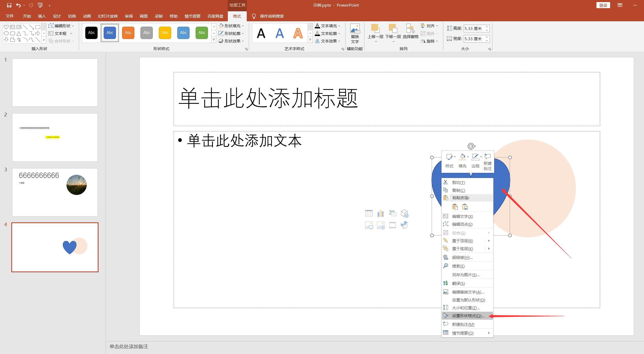Select the orange Abc shape style swatch

click(x=128, y=33)
